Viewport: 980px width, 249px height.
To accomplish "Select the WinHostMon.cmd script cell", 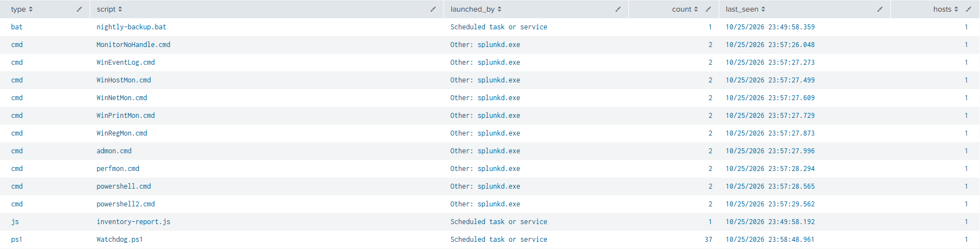I will coord(123,80).
